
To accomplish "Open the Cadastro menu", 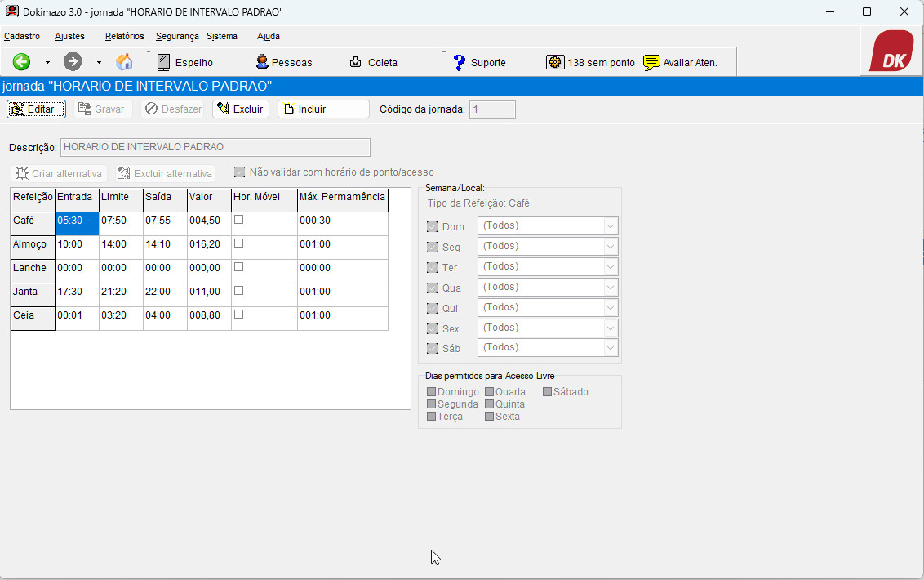I will point(22,36).
